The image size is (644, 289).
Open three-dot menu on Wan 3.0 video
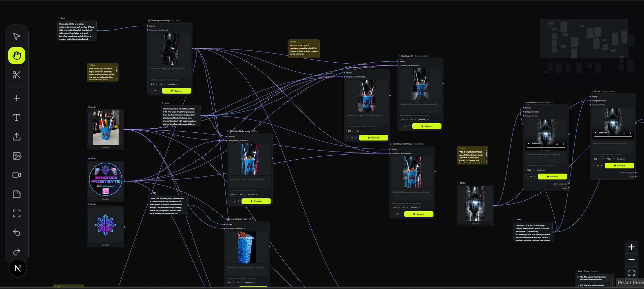click(631, 133)
